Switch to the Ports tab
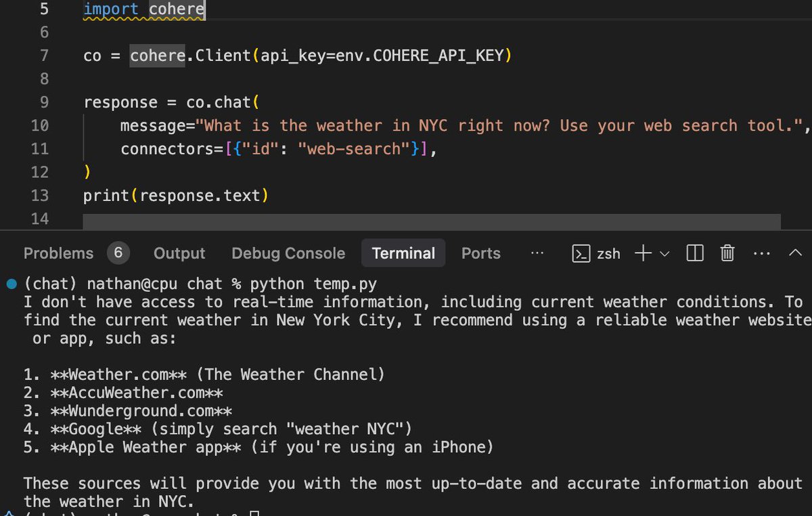This screenshot has width=812, height=516. (481, 253)
